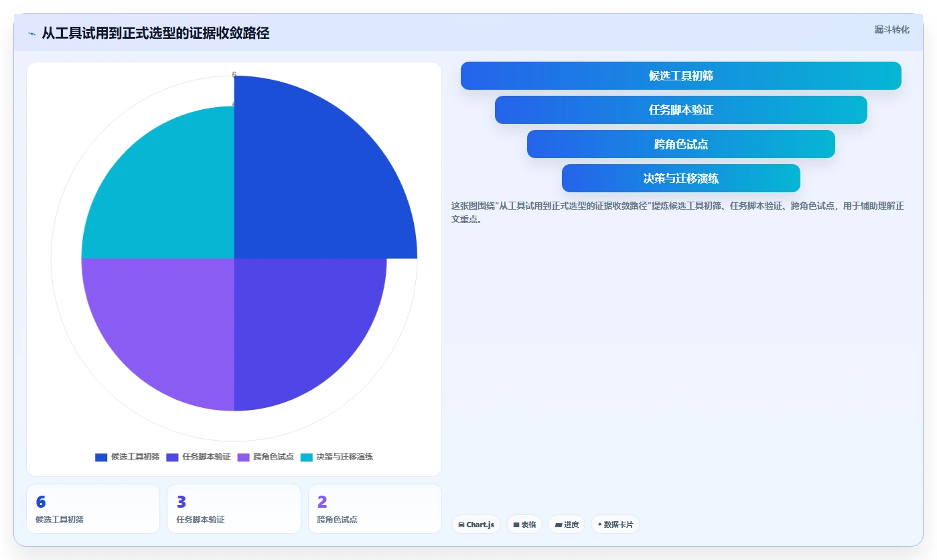Viewport: 937px width, 560px height.
Task: Open the stat card showing 3
Action: point(234,509)
